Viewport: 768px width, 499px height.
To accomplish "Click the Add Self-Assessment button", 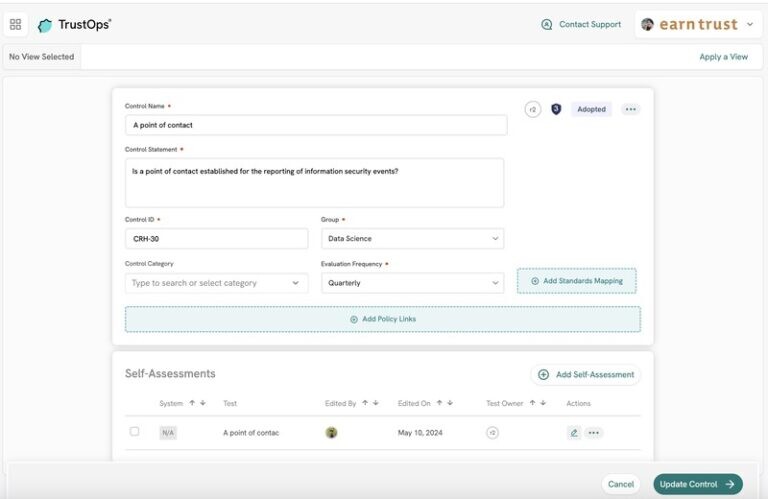I will pos(586,375).
